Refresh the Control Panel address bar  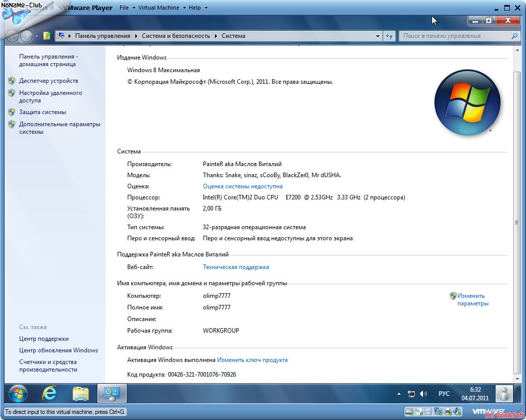(389, 36)
